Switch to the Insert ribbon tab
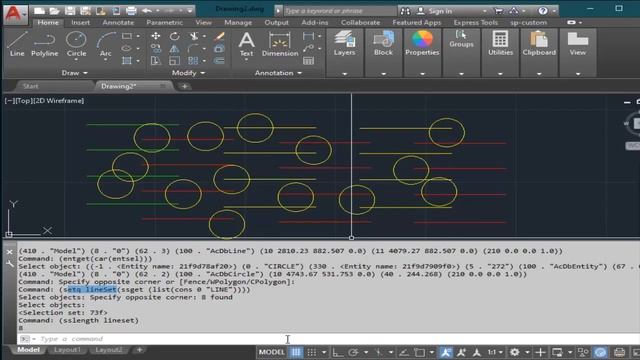The height and width of the screenshot is (360, 640). pyautogui.click(x=80, y=22)
